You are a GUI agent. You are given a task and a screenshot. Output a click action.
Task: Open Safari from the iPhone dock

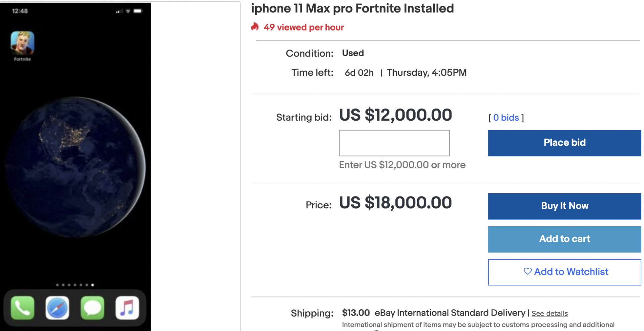57,308
